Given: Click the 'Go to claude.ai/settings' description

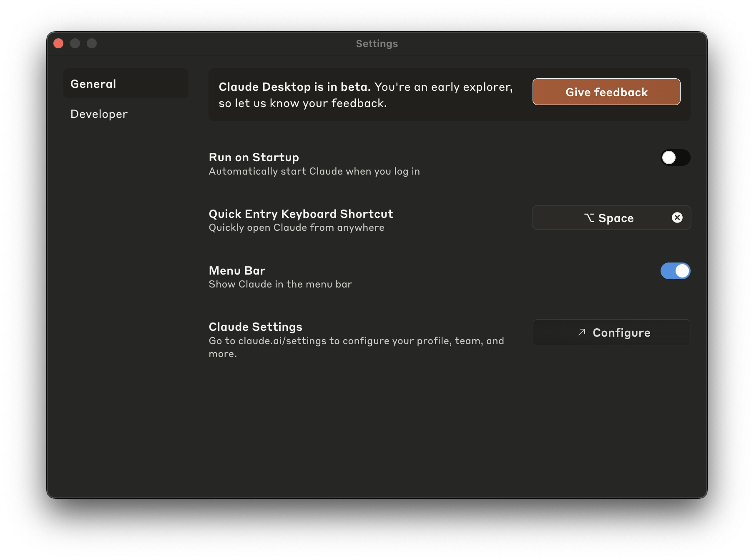Looking at the screenshot, I should tap(357, 347).
